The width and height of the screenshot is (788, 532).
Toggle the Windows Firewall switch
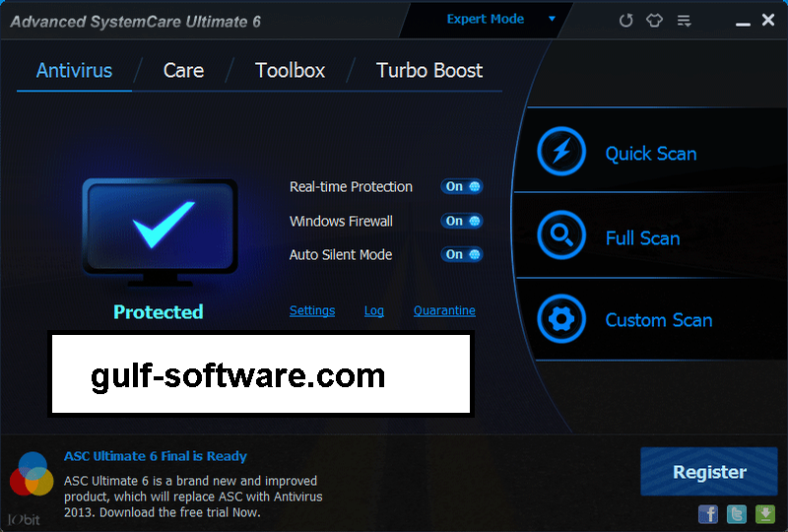[x=461, y=221]
